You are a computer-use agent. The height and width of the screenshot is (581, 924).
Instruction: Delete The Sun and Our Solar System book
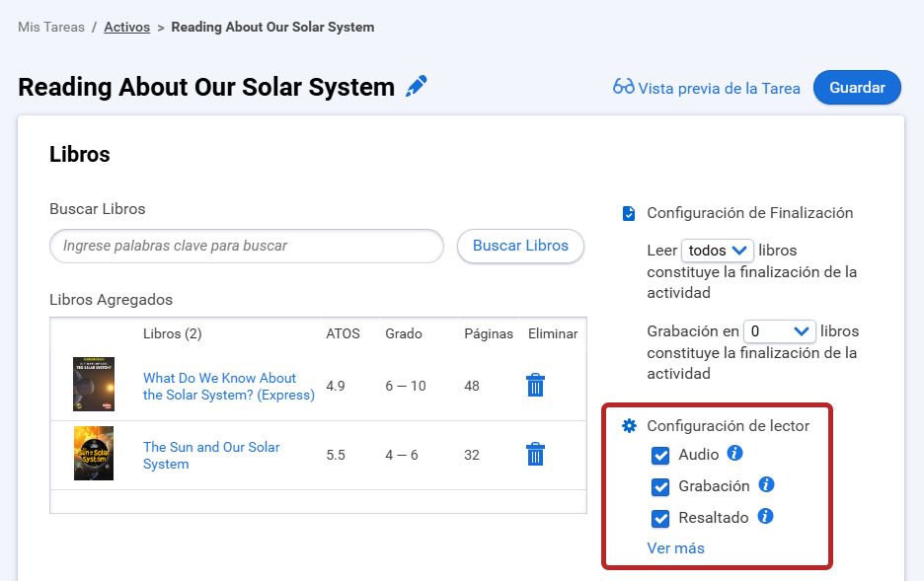(535, 454)
